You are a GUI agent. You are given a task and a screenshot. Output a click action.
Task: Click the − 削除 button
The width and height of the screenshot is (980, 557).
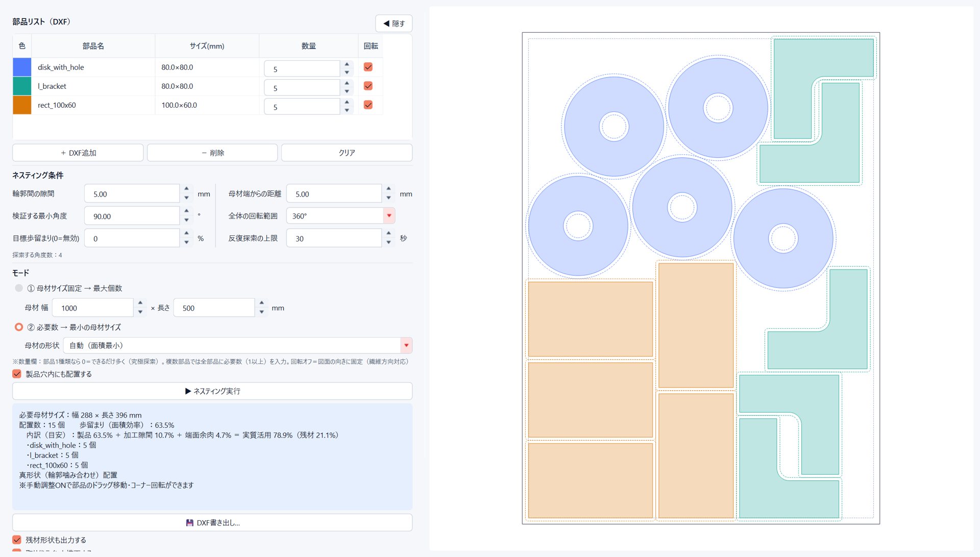(x=212, y=153)
